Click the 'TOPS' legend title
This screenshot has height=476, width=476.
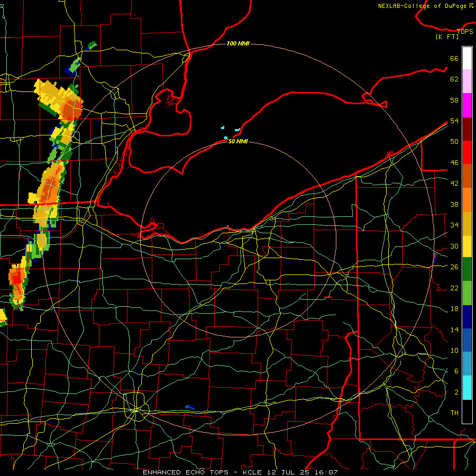click(465, 31)
